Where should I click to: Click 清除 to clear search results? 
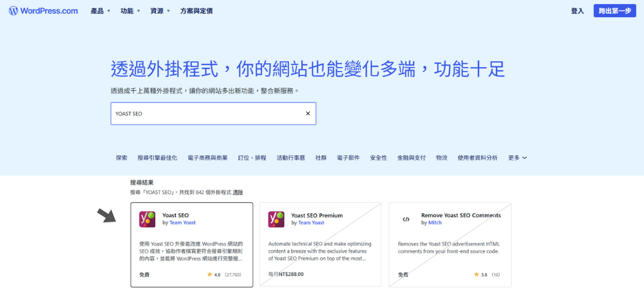point(238,192)
